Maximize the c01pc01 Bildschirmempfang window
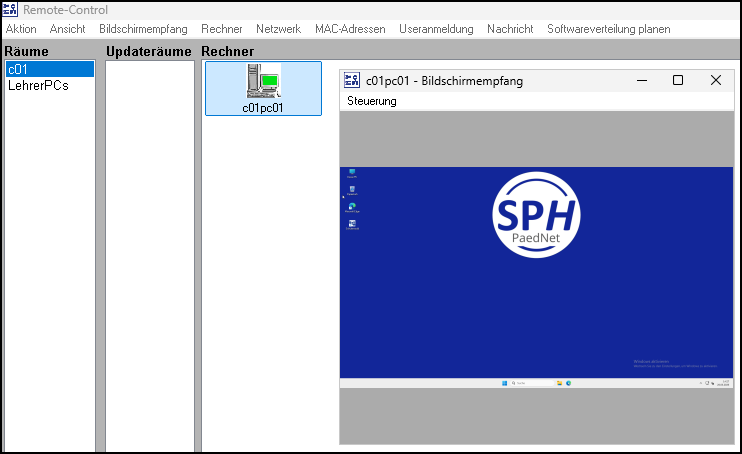This screenshot has height=454, width=742. pos(678,80)
